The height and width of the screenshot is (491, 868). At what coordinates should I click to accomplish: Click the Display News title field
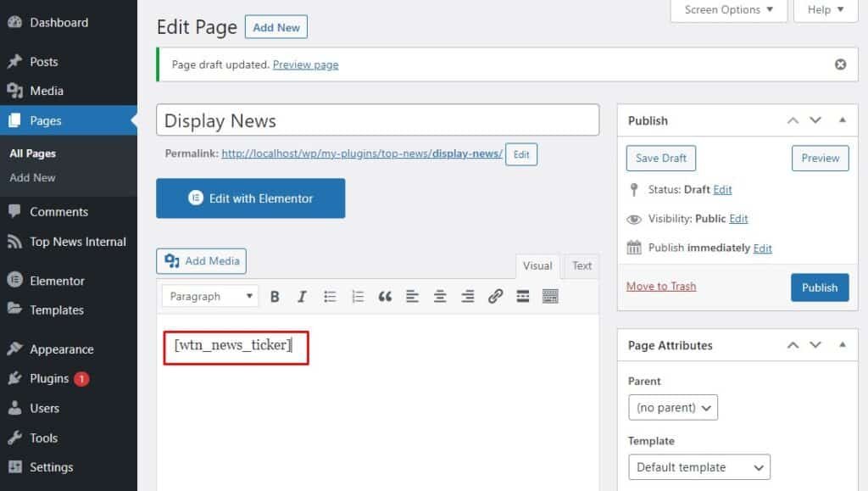point(377,120)
